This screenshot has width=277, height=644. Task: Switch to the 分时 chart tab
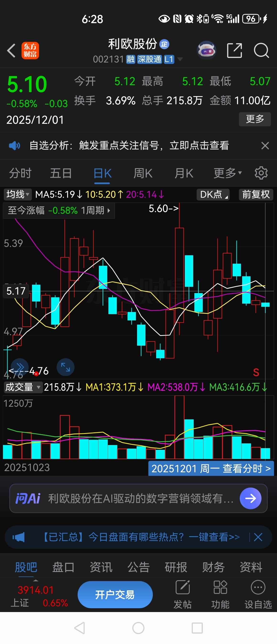coord(20,173)
